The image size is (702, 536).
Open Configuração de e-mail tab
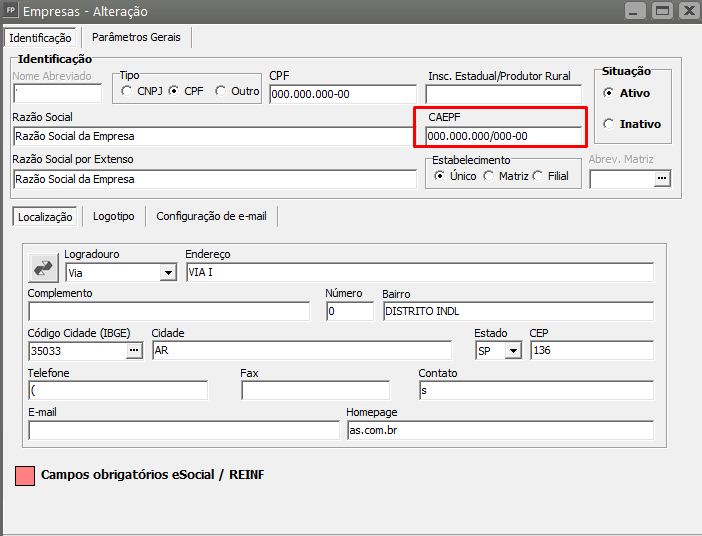click(211, 216)
